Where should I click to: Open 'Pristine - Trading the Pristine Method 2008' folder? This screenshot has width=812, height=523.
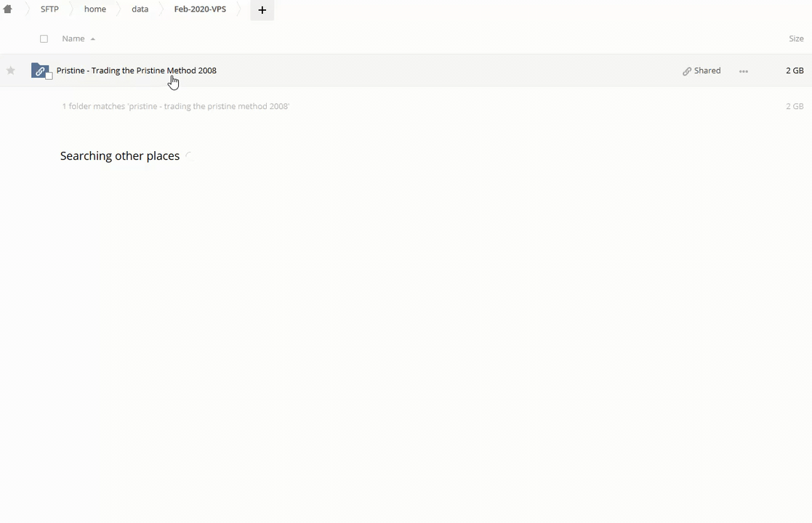pyautogui.click(x=136, y=70)
